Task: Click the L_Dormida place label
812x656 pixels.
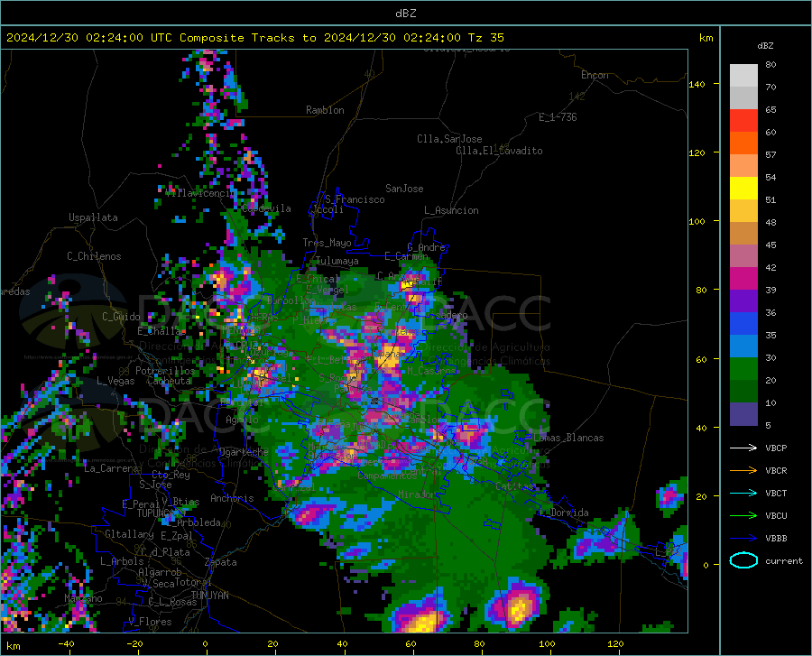Action: click(565, 513)
